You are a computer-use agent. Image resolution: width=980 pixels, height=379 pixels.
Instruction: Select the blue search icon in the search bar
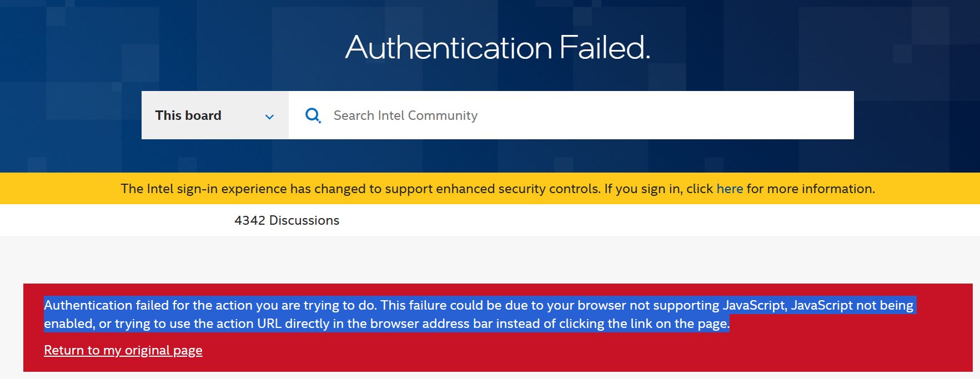click(313, 115)
